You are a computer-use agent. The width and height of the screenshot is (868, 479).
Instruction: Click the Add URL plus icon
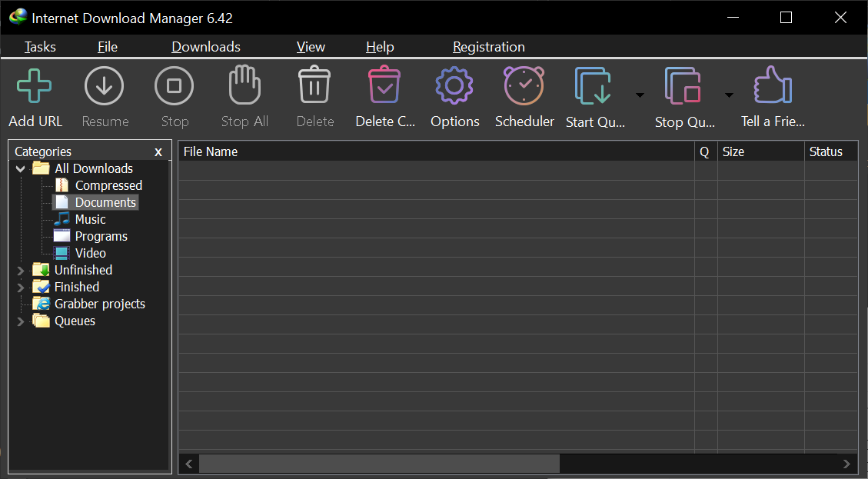click(x=35, y=86)
